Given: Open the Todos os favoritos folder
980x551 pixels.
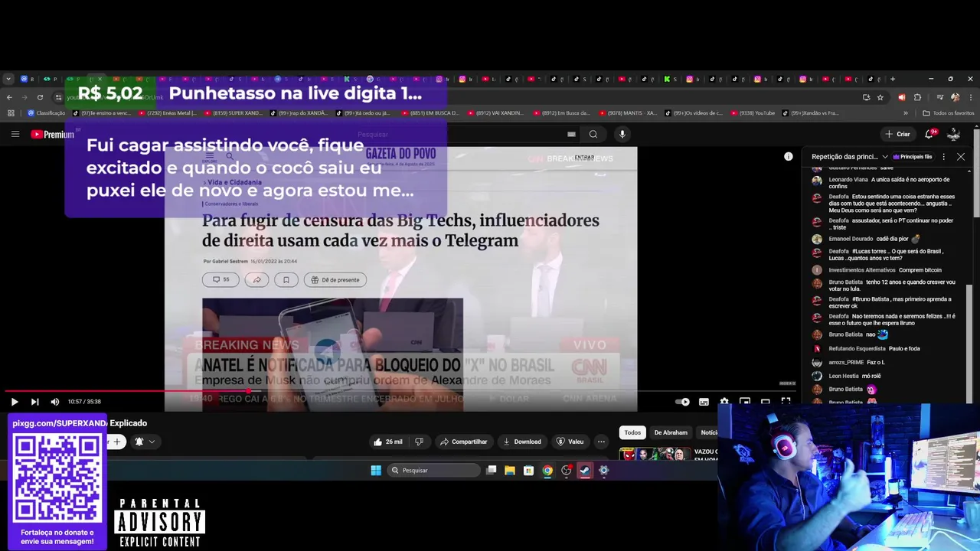Looking at the screenshot, I should coord(949,113).
